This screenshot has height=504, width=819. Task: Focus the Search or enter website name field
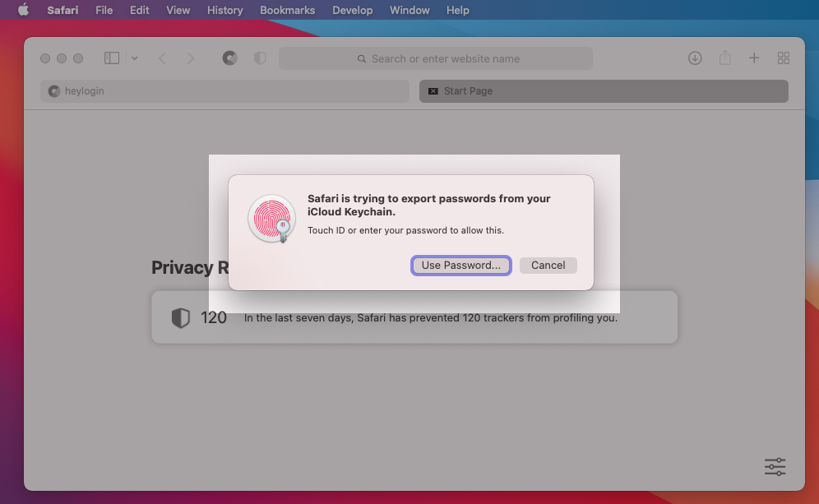click(436, 58)
